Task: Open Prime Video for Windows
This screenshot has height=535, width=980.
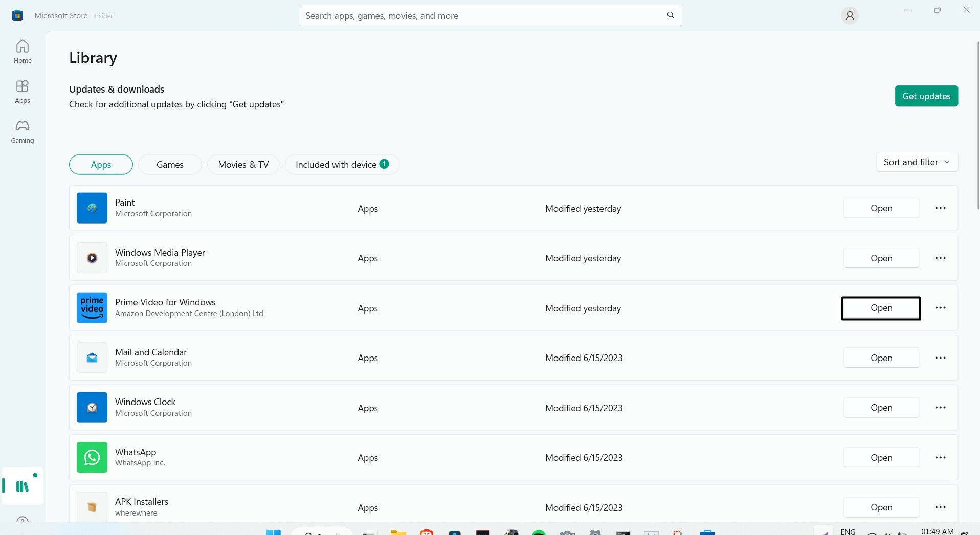Action: point(881,308)
